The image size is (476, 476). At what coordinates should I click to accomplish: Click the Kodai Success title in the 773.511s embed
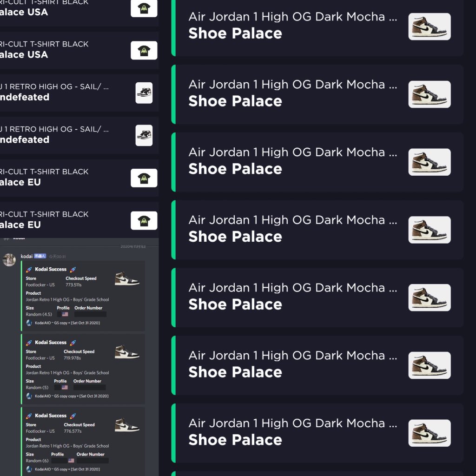50,269
